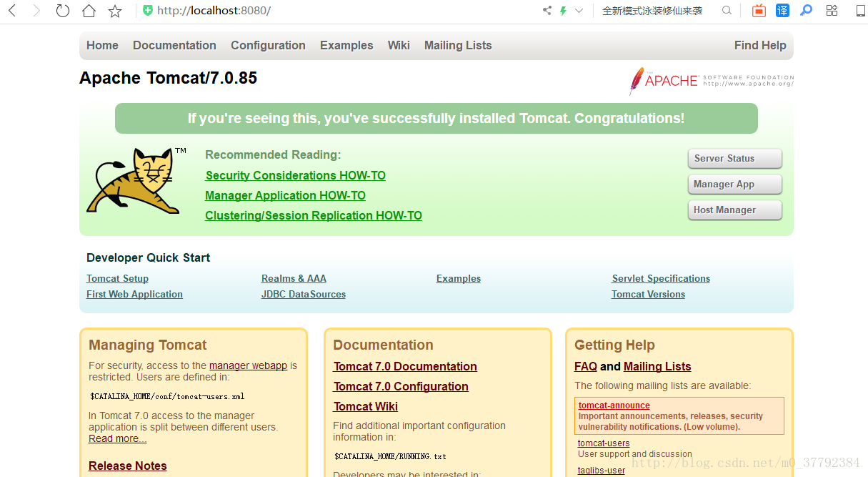The height and width of the screenshot is (477, 868).
Task: Click the Managing Tomcat heading
Action: pos(148,345)
